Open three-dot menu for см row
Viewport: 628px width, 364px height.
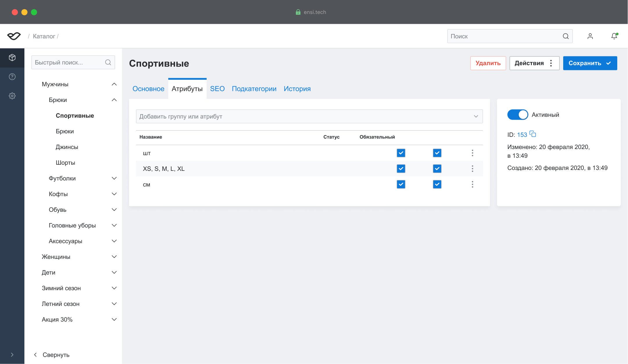coord(472,184)
